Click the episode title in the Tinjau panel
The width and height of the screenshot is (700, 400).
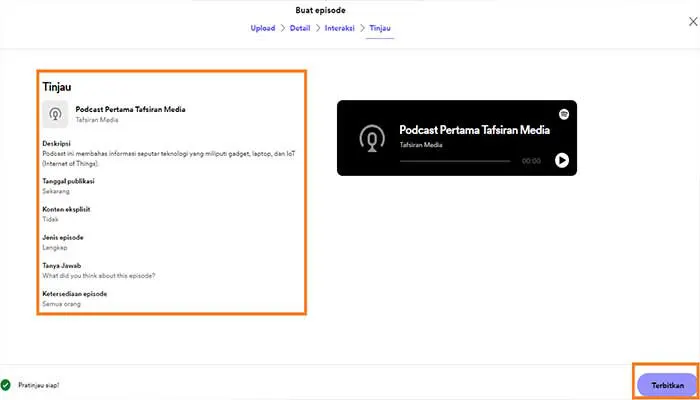coord(130,109)
